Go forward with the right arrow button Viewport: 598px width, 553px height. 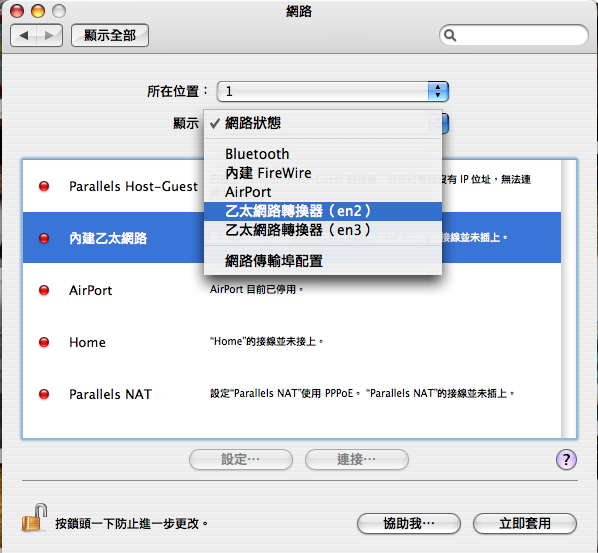[50, 35]
